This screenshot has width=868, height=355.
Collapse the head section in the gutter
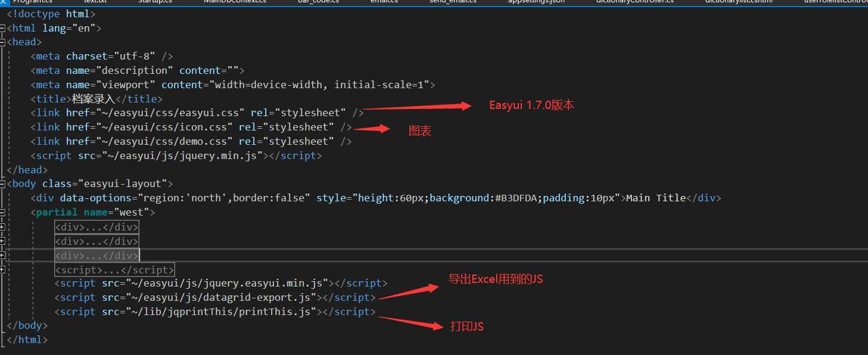tap(2, 42)
